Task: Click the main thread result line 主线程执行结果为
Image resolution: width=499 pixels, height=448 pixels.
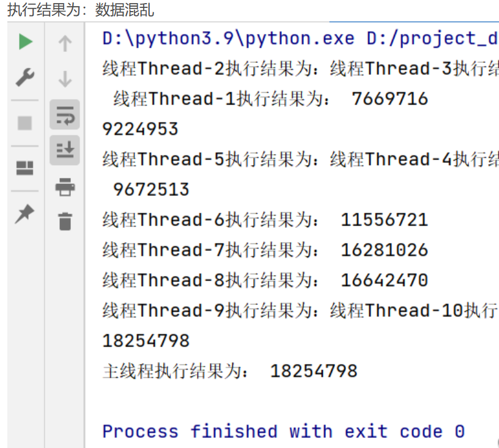Action: point(229,371)
